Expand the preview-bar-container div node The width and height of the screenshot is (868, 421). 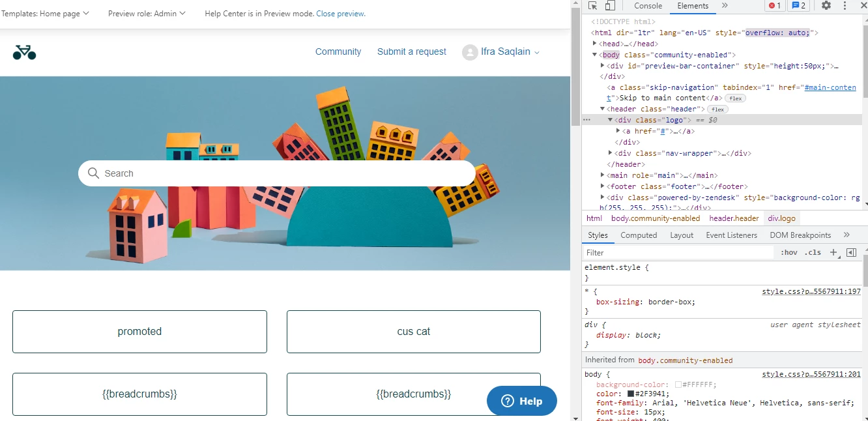pyautogui.click(x=603, y=66)
